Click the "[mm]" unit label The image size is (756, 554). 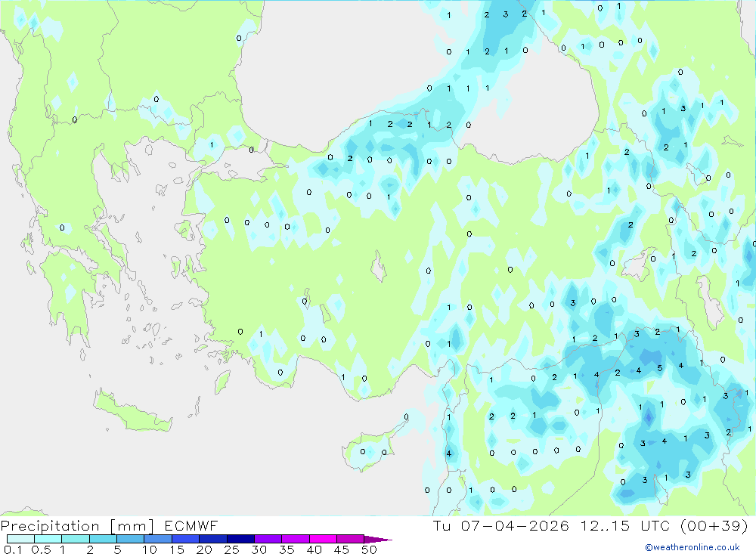132,526
